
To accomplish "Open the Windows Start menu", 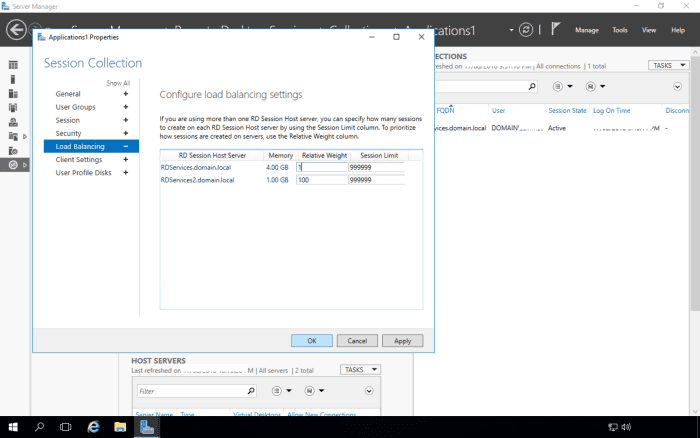I will click(13, 427).
